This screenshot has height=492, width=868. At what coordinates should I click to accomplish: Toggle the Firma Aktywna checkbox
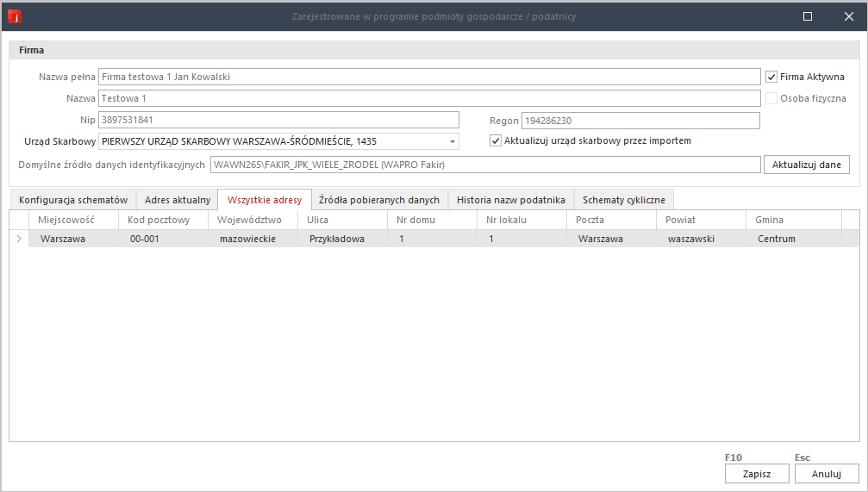pyautogui.click(x=771, y=77)
